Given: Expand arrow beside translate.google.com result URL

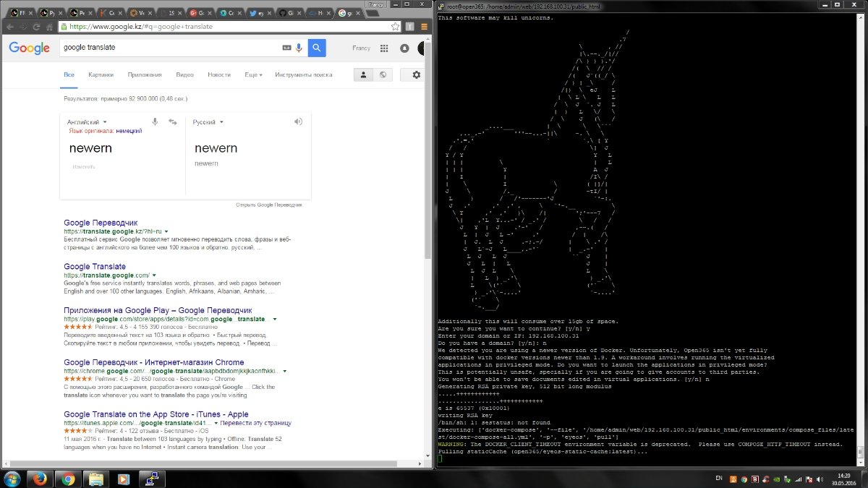Looking at the screenshot, I should click(x=153, y=275).
